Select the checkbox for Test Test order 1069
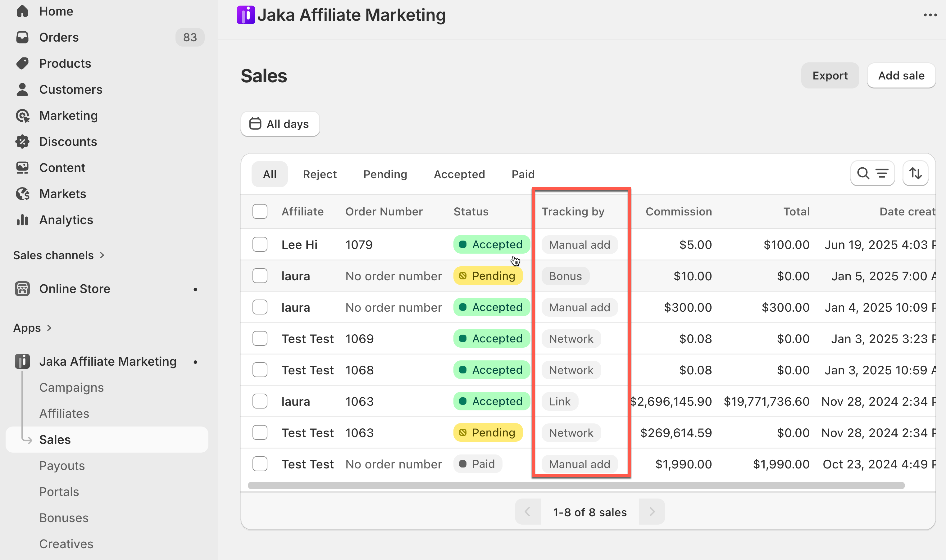The width and height of the screenshot is (946, 560). 260,338
